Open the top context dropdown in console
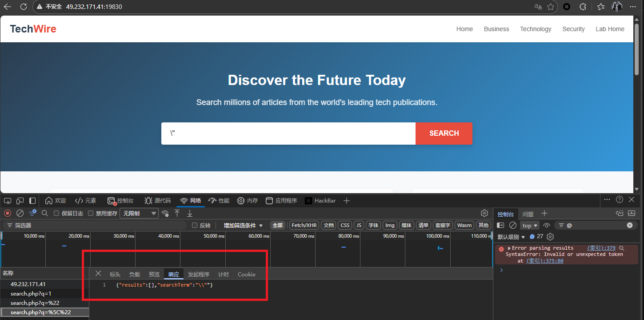 pos(530,226)
